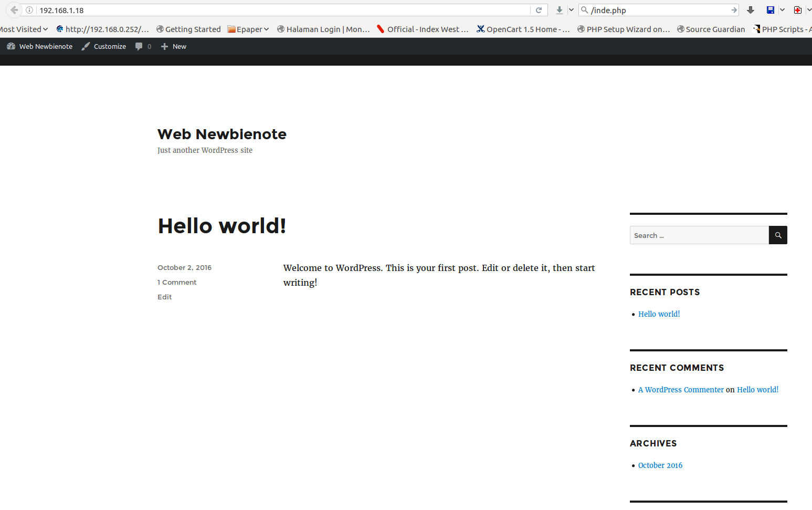This screenshot has height=510, width=812.
Task: Click the sidebar Search input field
Action: click(699, 235)
